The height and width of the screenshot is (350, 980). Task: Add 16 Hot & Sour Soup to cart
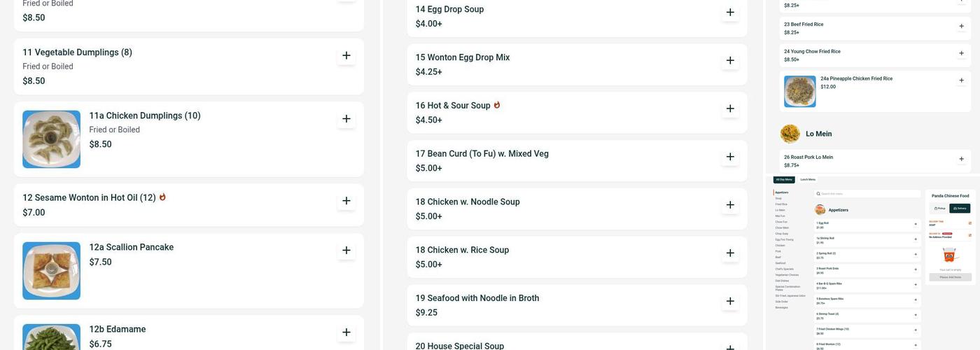coord(730,108)
